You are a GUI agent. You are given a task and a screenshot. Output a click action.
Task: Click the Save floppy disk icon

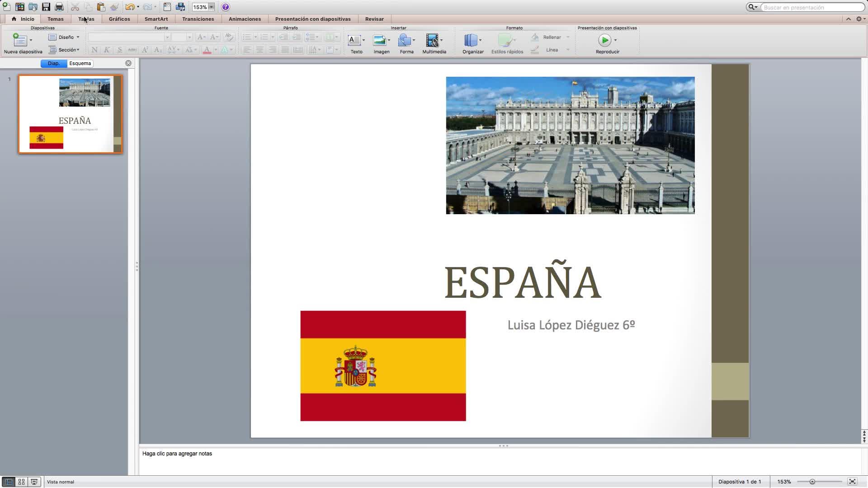pyautogui.click(x=46, y=7)
